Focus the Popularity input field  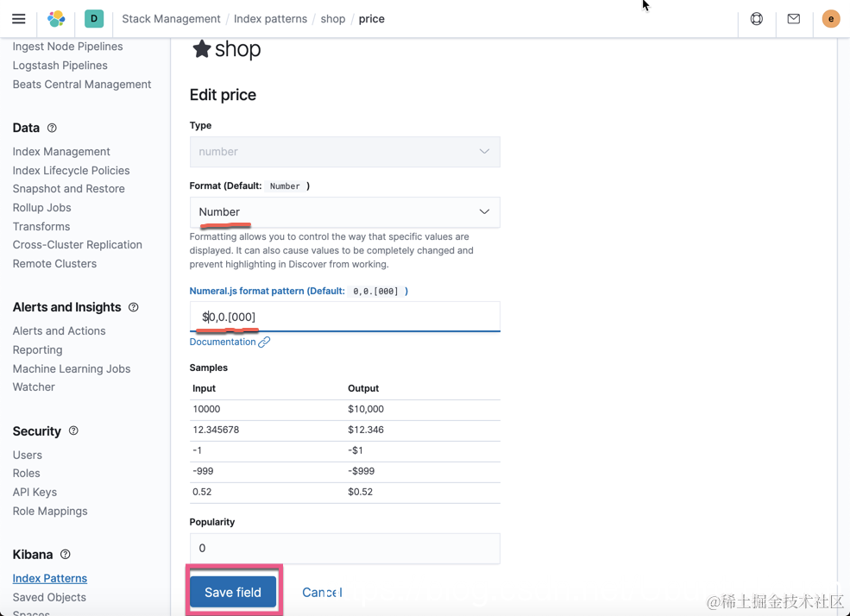[x=345, y=549]
